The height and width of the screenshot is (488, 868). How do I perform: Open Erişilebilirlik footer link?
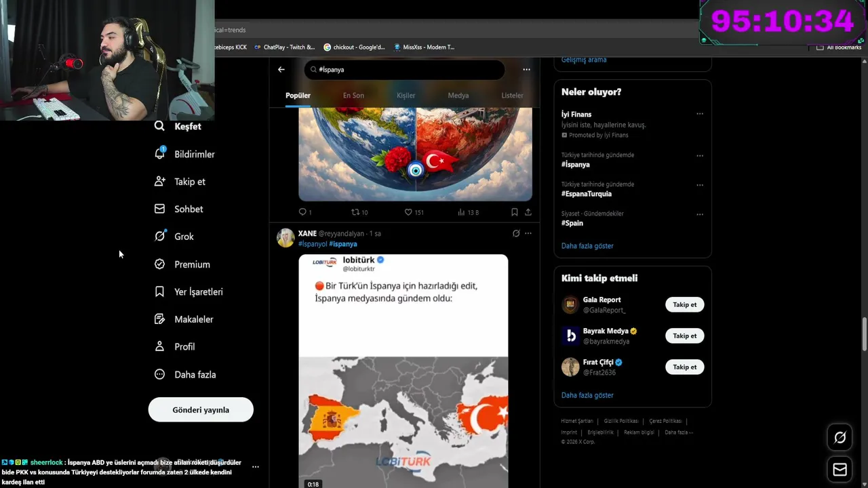(600, 432)
